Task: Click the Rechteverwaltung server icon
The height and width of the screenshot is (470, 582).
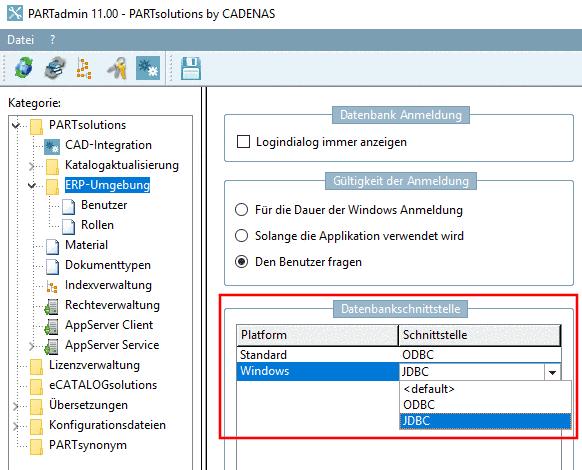Action: 51,306
